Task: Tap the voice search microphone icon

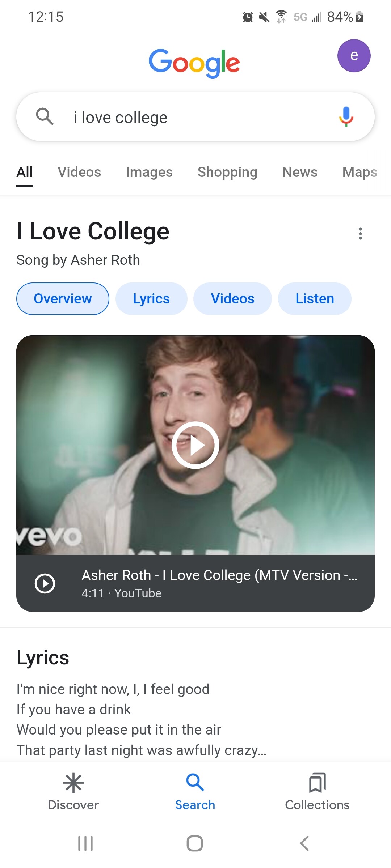Action: tap(346, 117)
